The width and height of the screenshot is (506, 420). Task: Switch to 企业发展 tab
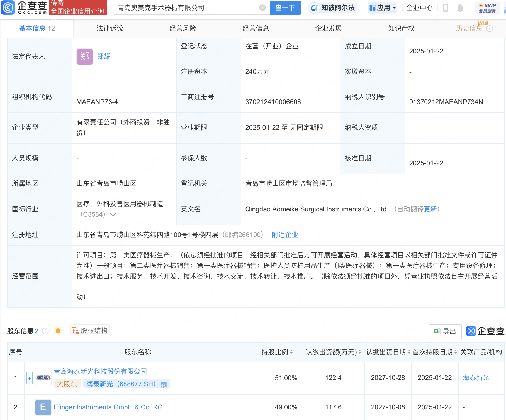(329, 28)
